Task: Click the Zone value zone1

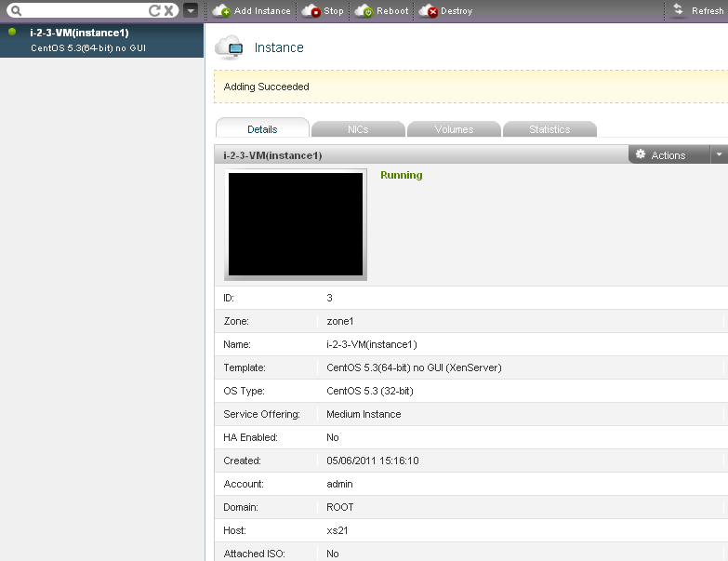Action: (340, 321)
